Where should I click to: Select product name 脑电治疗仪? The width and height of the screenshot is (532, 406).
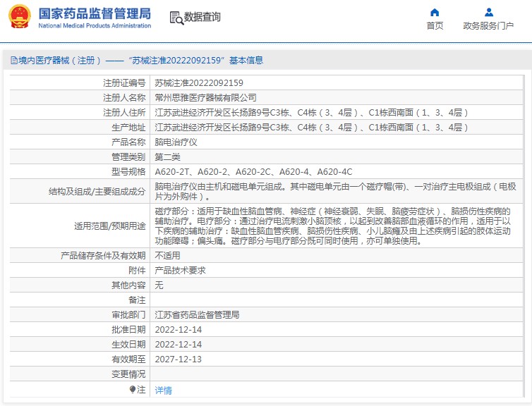tap(176, 142)
